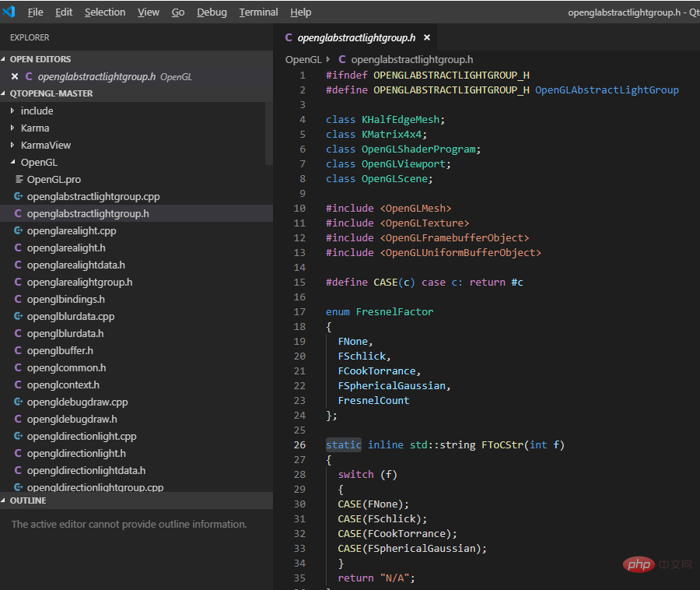The width and height of the screenshot is (700, 590).
Task: Open openglblurdata.cpp
Action: pos(71,316)
